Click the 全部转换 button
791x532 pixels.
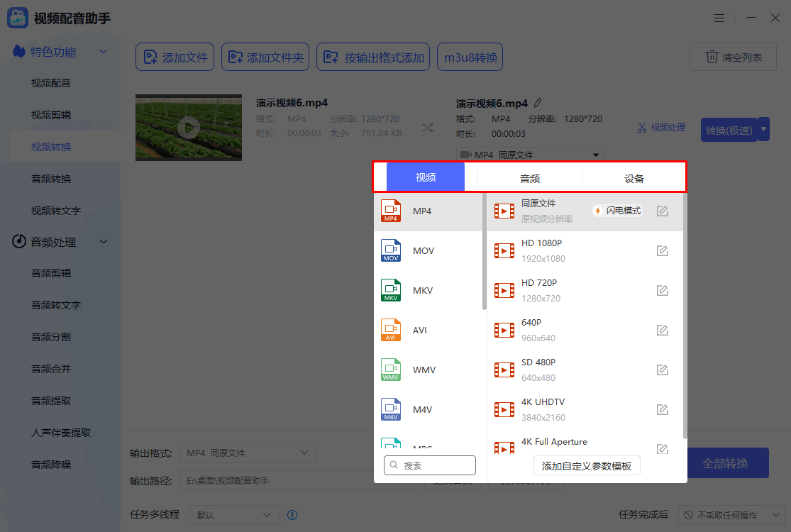tap(726, 463)
